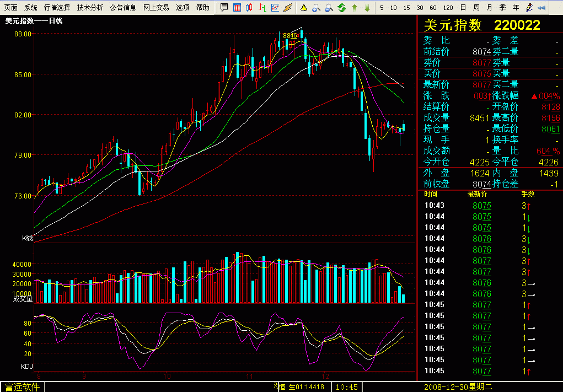Click the line chart trend icon
Viewport: 563px width, 392px height.
coord(275,8)
